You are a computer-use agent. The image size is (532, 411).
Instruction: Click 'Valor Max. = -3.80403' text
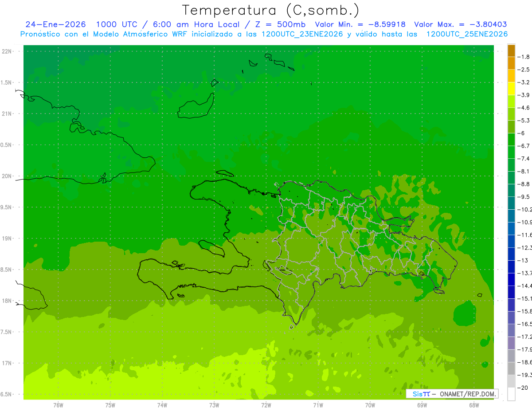(x=461, y=24)
